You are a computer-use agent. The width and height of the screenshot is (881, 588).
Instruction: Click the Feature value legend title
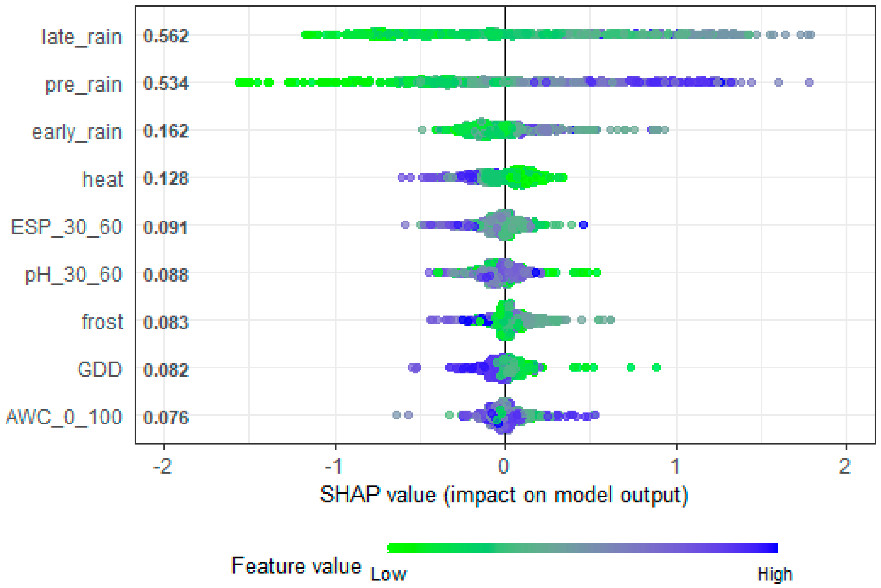pos(296,566)
